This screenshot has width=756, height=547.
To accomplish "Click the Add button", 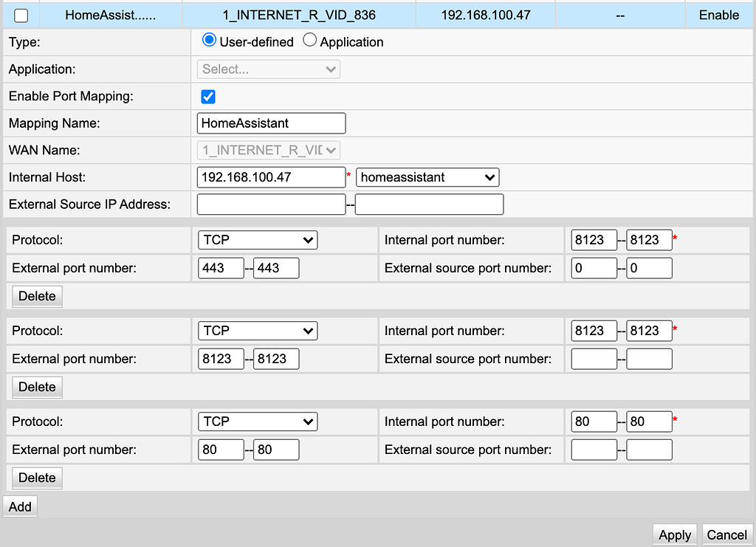I will pyautogui.click(x=19, y=506).
